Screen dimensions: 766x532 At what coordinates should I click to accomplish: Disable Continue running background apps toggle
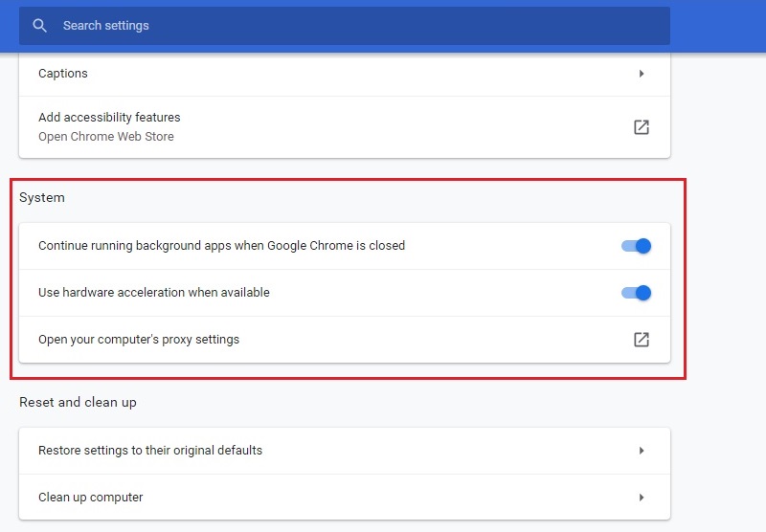pyautogui.click(x=636, y=246)
